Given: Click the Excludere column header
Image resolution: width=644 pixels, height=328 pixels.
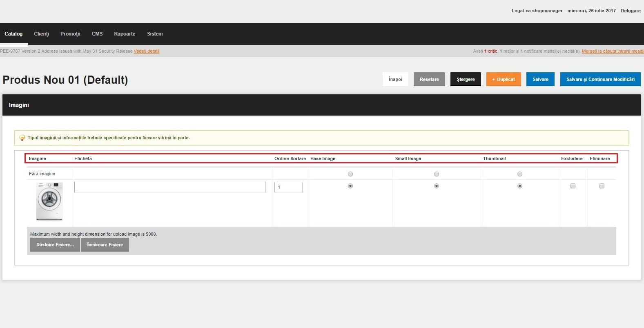Looking at the screenshot, I should (572, 158).
